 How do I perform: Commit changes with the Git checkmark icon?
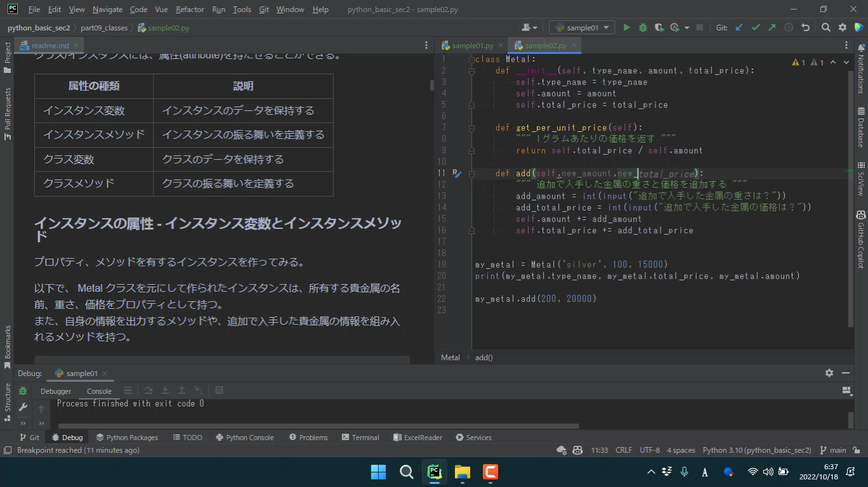click(756, 27)
